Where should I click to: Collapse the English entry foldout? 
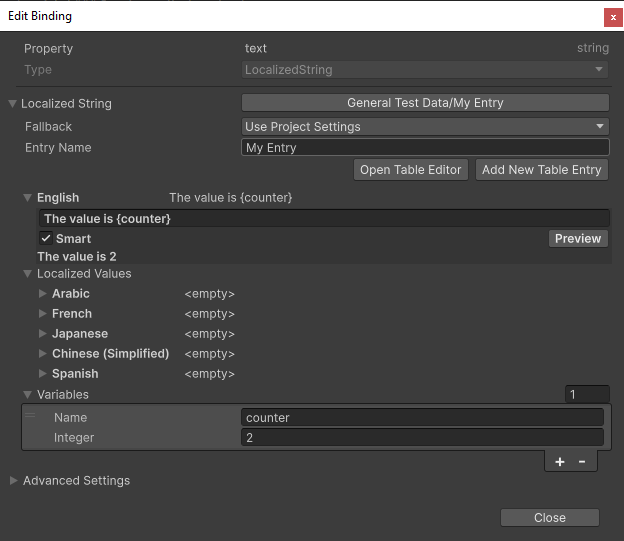point(28,198)
